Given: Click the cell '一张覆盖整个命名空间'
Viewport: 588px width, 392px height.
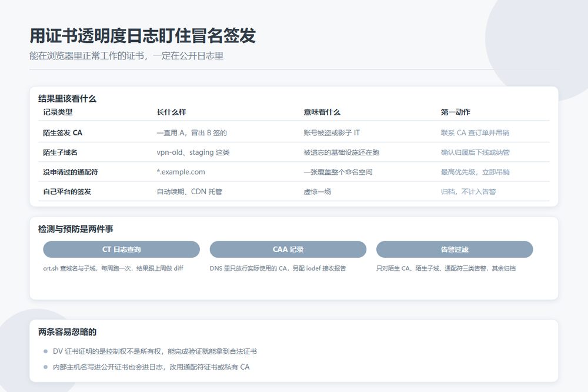Looking at the screenshot, I should click(338, 172).
